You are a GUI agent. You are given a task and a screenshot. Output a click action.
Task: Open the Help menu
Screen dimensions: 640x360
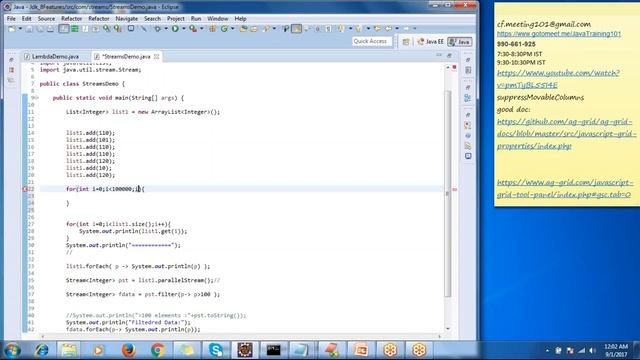click(240, 19)
